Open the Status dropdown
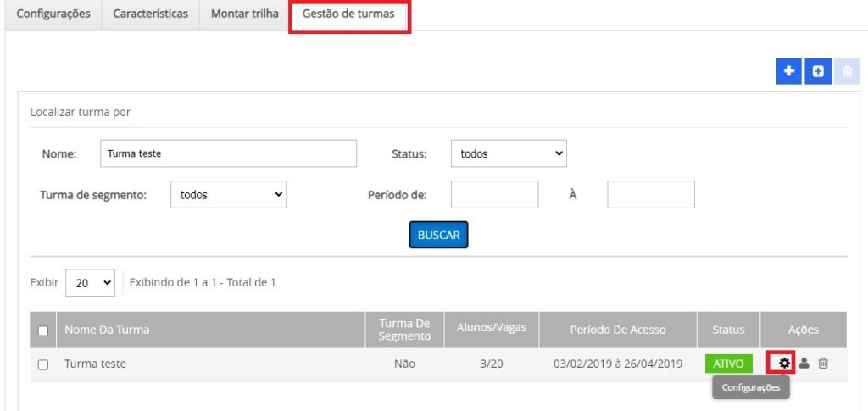The image size is (868, 411). [x=509, y=154]
